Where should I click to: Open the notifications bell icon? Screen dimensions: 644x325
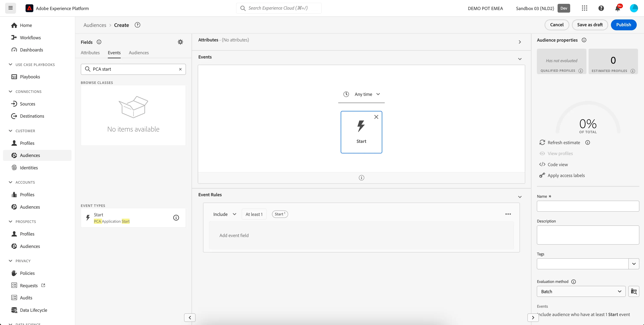617,8
